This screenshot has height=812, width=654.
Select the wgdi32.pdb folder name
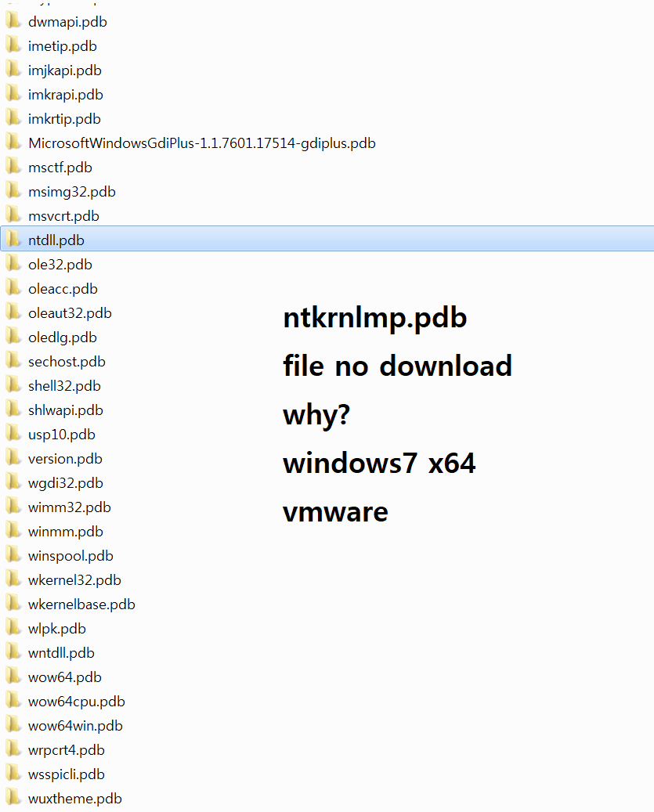click(x=66, y=483)
